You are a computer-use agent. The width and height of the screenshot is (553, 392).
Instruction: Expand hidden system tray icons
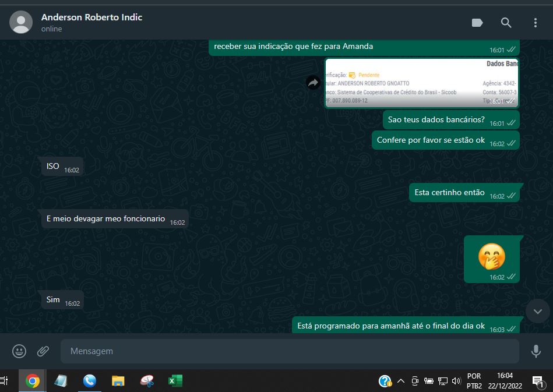click(401, 381)
